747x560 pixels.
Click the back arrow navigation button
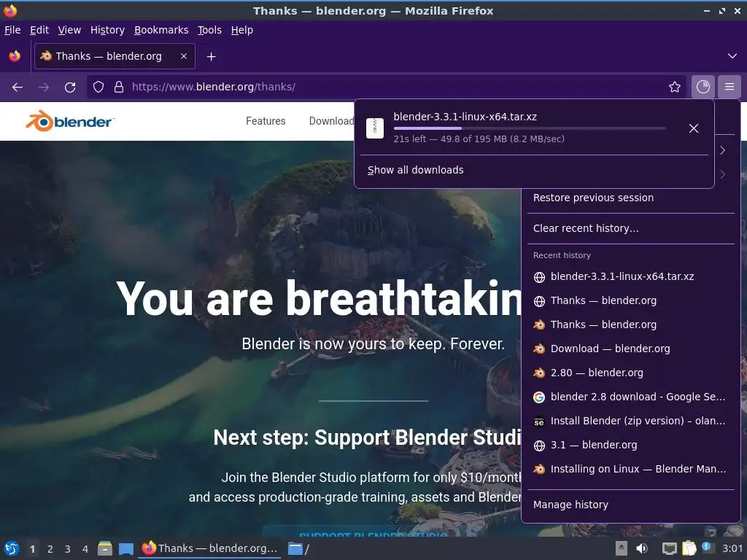click(18, 87)
